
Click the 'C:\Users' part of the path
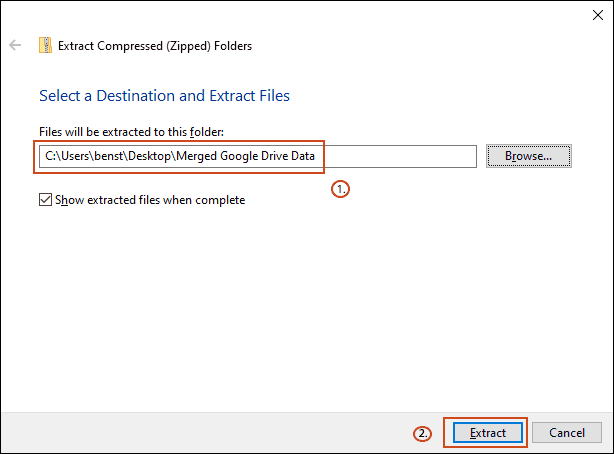click(66, 157)
